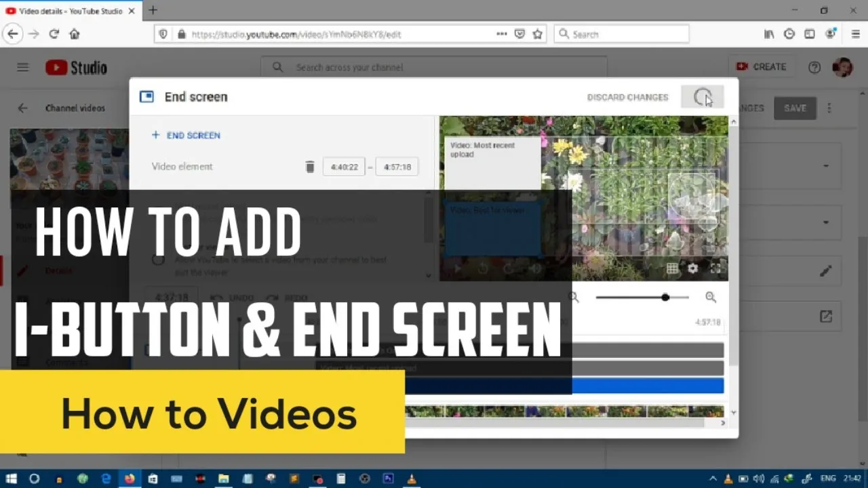The width and height of the screenshot is (868, 488).
Task: Click DISCARD CHANGES in End screen dialog
Action: tap(627, 98)
